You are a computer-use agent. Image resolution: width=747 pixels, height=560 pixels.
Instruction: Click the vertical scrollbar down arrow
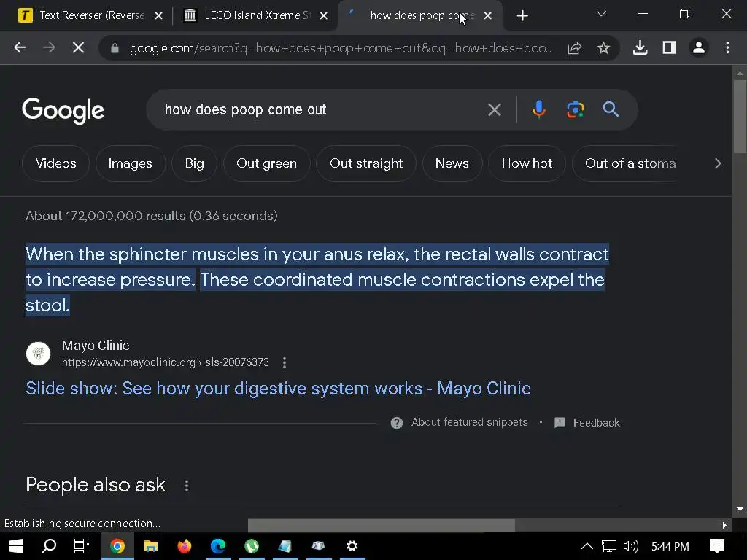[740, 509]
